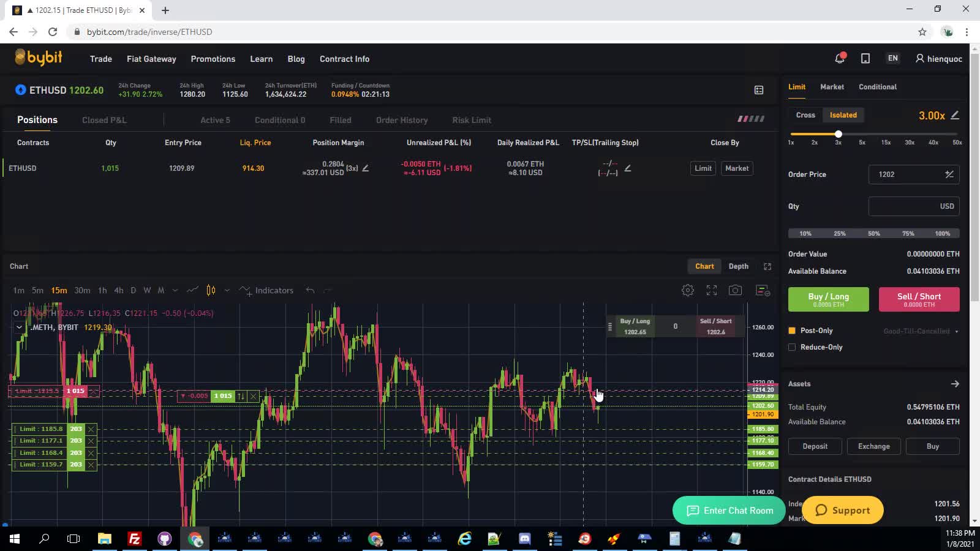Open chart settings gear
980x551 pixels.
[688, 290]
